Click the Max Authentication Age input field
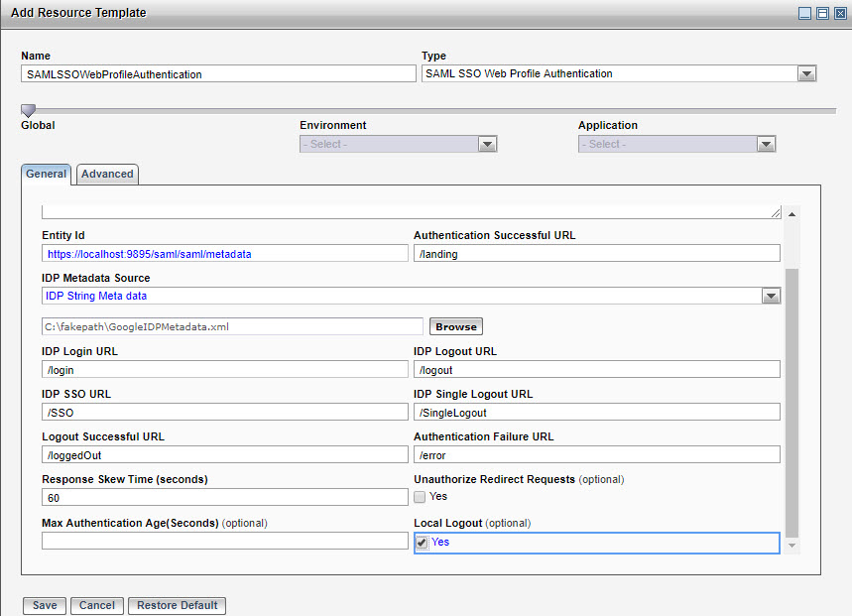Viewport: 852px width, 616px height. (225, 541)
